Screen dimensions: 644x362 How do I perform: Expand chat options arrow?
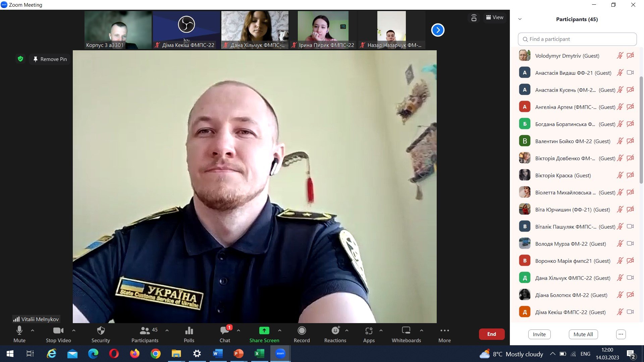(x=238, y=330)
